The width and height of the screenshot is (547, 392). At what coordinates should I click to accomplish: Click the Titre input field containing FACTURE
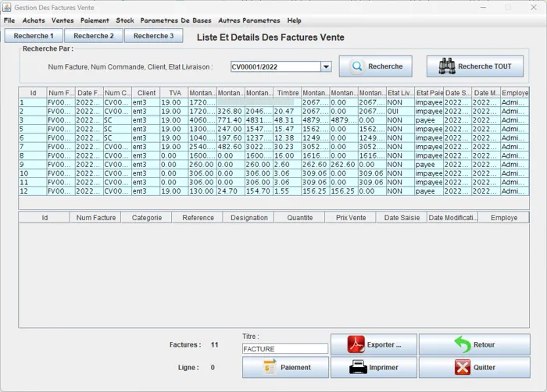(x=285, y=349)
